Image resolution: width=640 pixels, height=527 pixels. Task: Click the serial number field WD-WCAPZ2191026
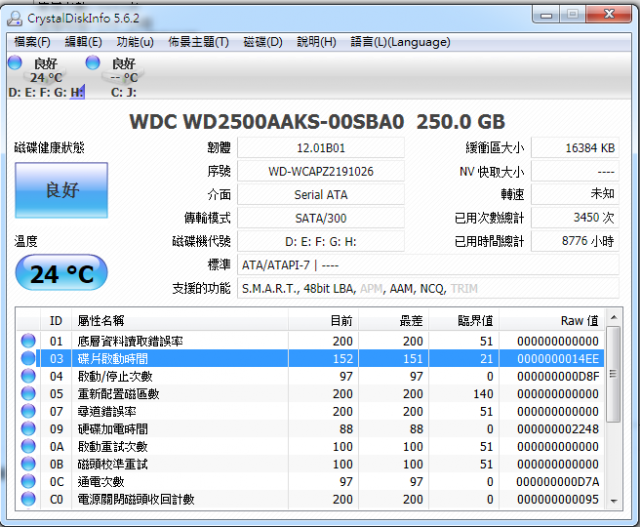321,171
